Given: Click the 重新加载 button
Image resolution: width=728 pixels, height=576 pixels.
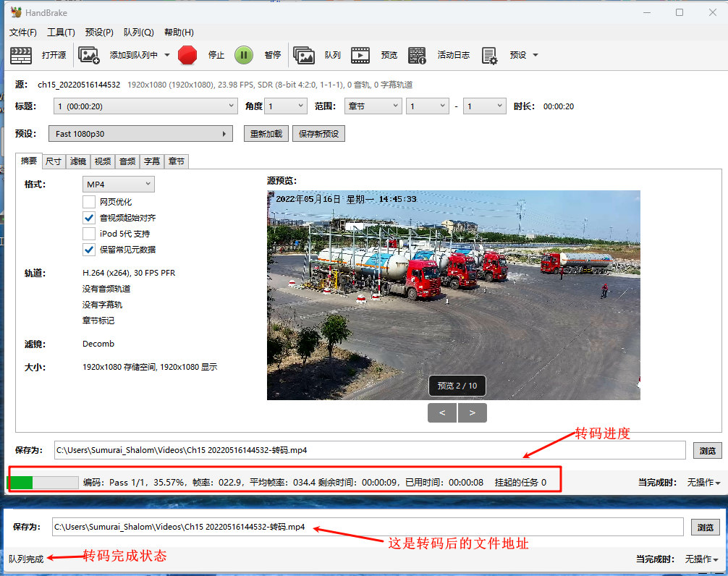Looking at the screenshot, I should (x=266, y=134).
